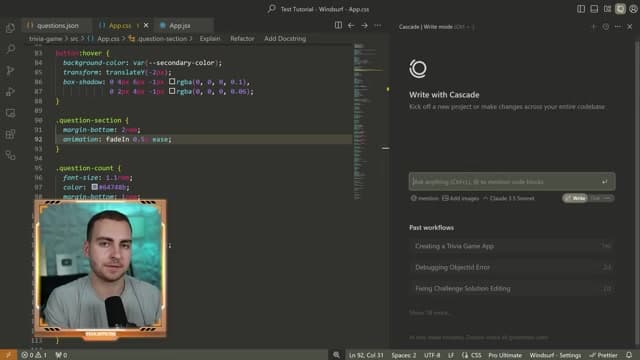The image size is (640, 360).
Task: Click Pro Ultimate status bar entry
Action: pos(505,355)
